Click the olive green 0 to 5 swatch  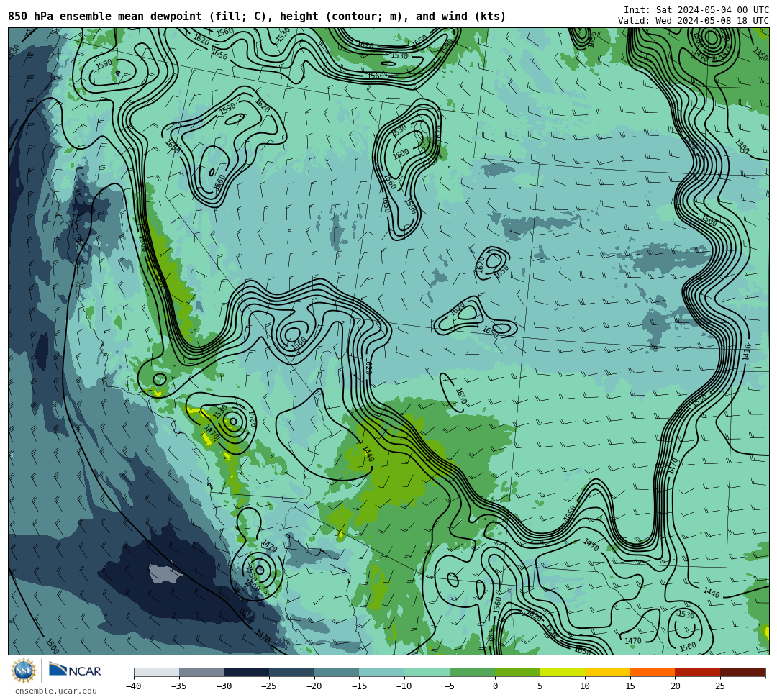tap(517, 672)
